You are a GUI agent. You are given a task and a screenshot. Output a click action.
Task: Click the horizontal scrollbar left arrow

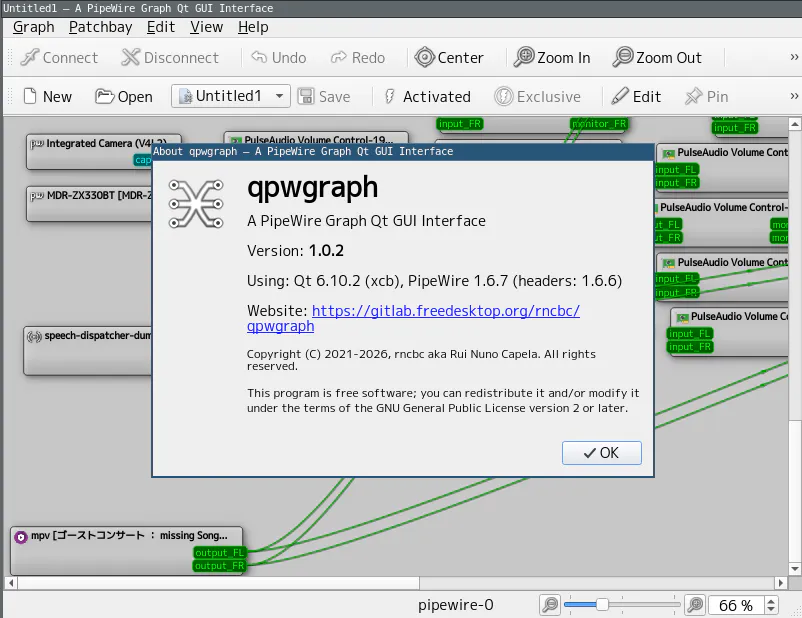point(10,583)
